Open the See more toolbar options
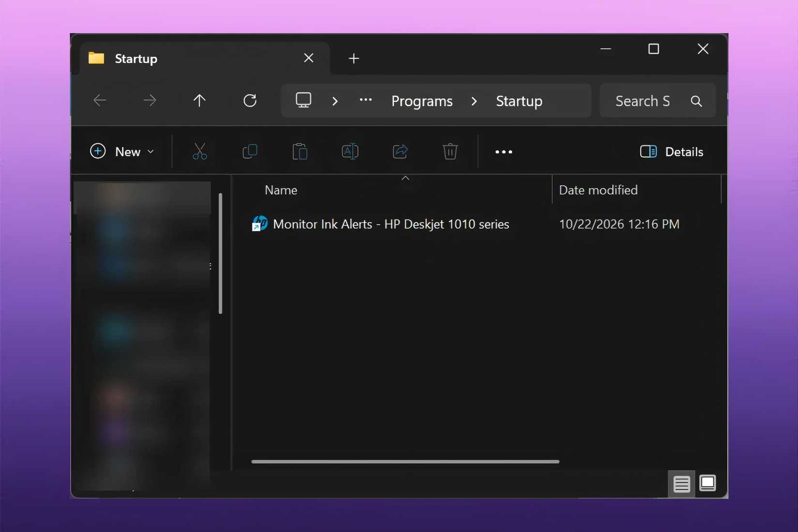This screenshot has width=798, height=532. tap(503, 152)
